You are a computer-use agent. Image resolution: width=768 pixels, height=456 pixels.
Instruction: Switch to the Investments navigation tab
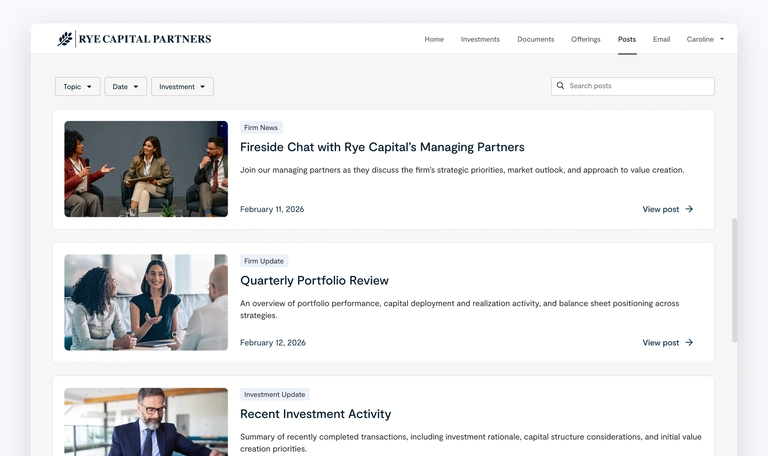tap(480, 39)
